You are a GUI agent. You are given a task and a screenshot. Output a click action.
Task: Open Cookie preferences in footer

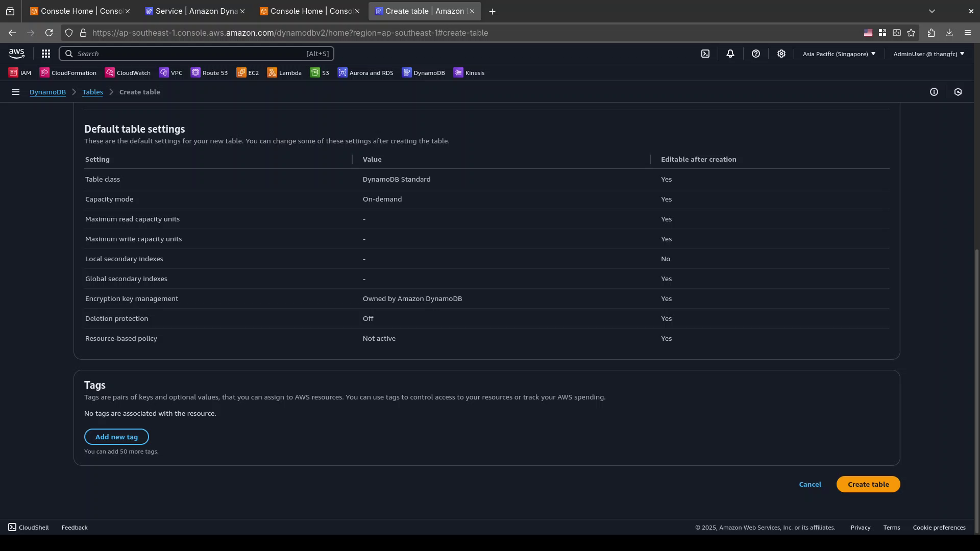point(939,527)
